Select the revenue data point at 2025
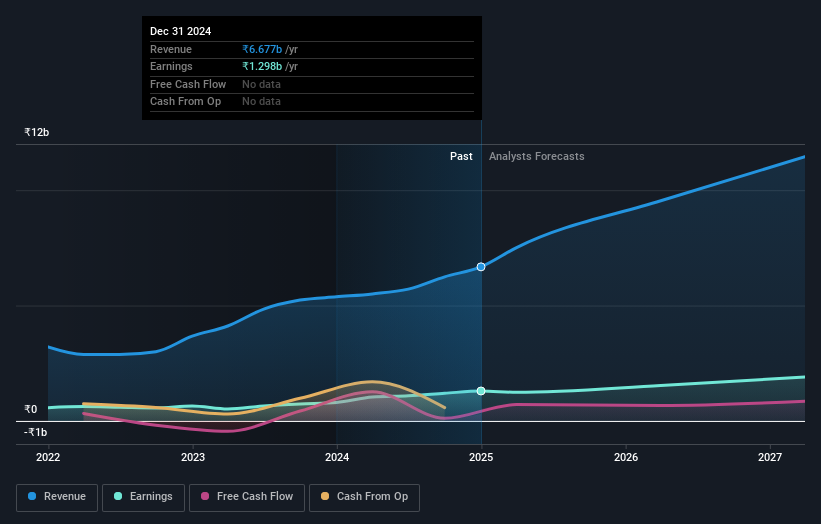 pos(481,267)
